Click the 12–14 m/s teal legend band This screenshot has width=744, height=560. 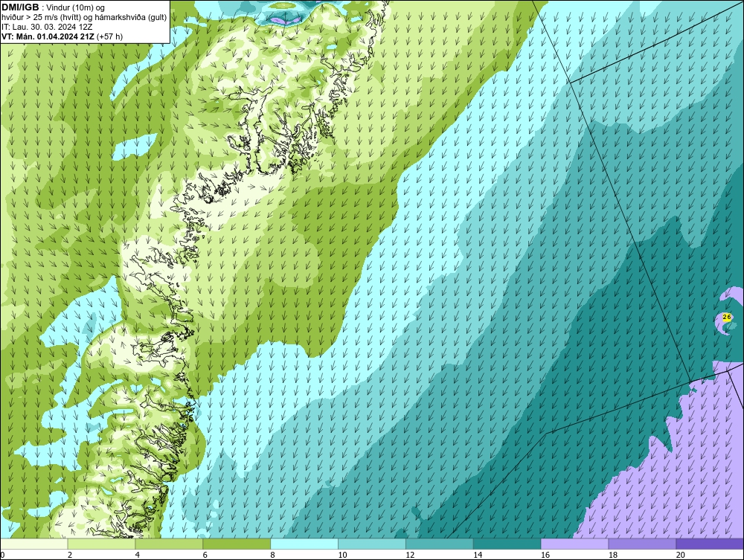point(440,544)
